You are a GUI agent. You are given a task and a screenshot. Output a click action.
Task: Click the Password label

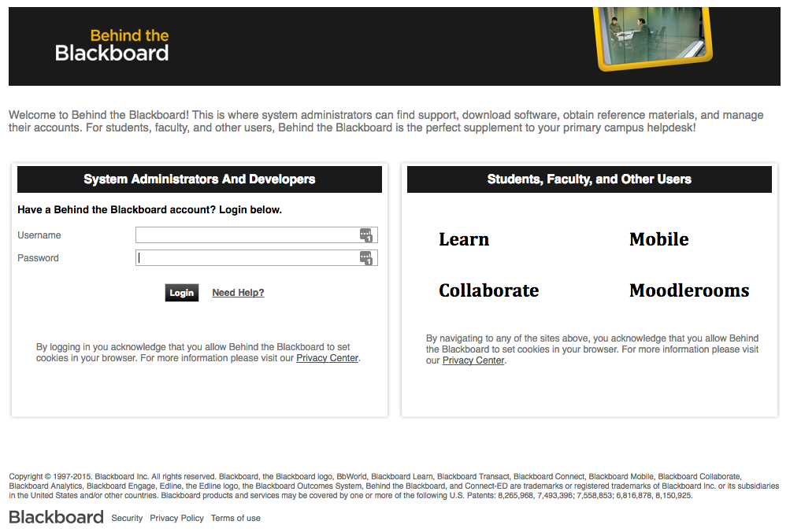click(39, 258)
